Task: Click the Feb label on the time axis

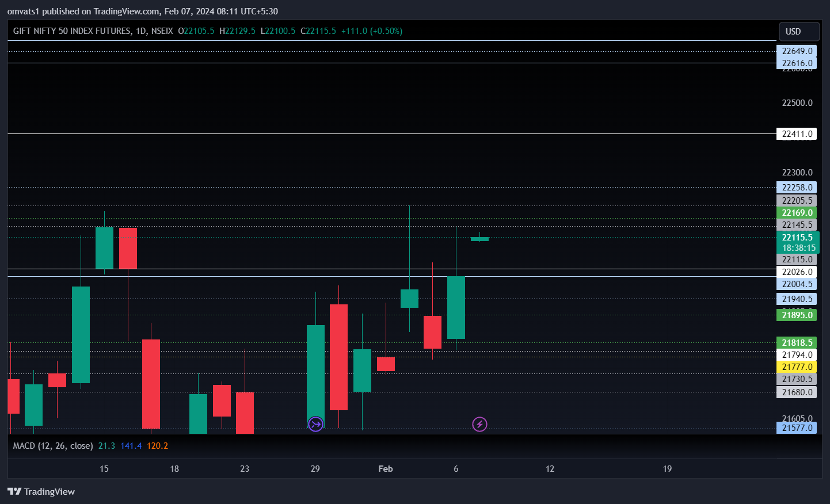Action: click(386, 469)
